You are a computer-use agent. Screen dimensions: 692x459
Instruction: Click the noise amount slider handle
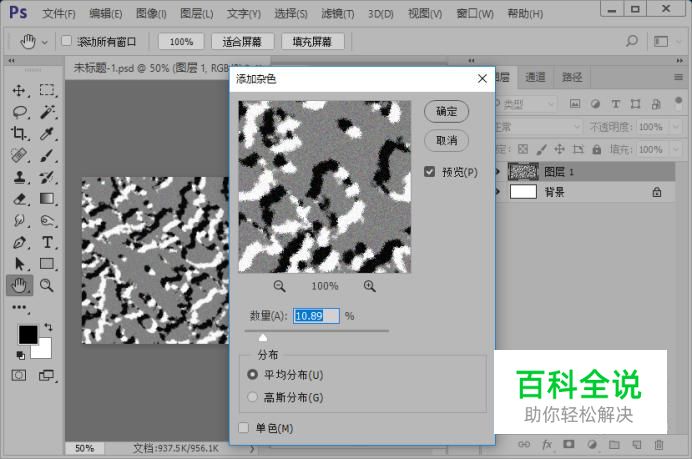coord(263,338)
